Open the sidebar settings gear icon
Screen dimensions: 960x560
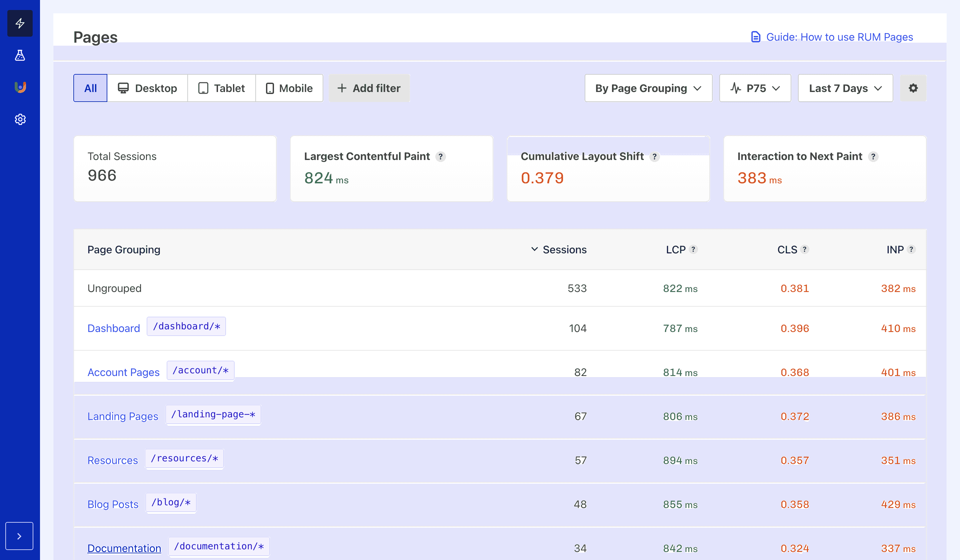point(20,119)
